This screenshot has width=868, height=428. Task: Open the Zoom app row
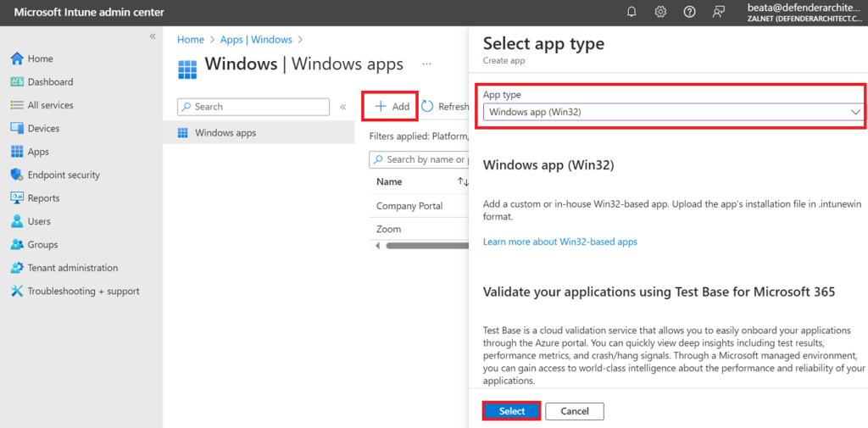[388, 229]
